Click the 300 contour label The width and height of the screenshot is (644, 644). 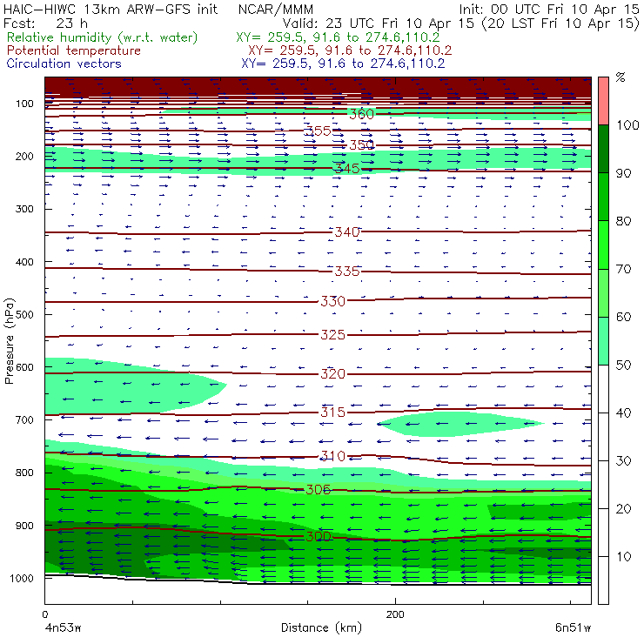[319, 536]
